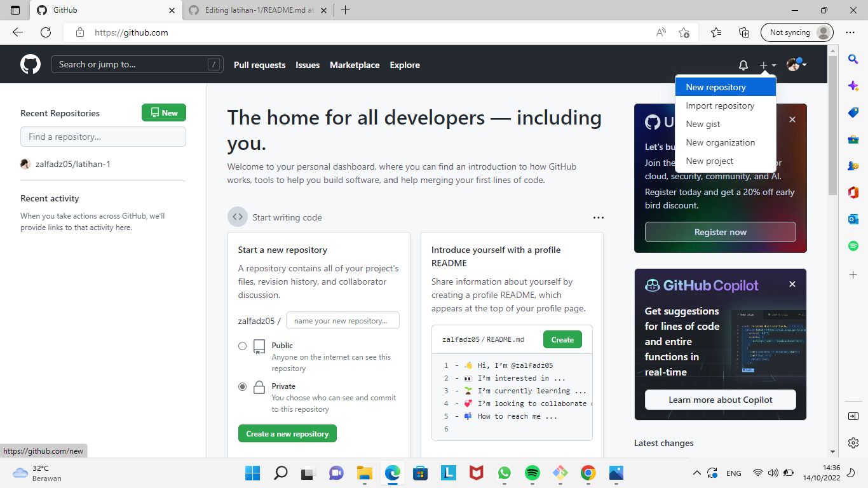The height and width of the screenshot is (488, 868).
Task: Open GitHub notifications bell
Action: (743, 64)
